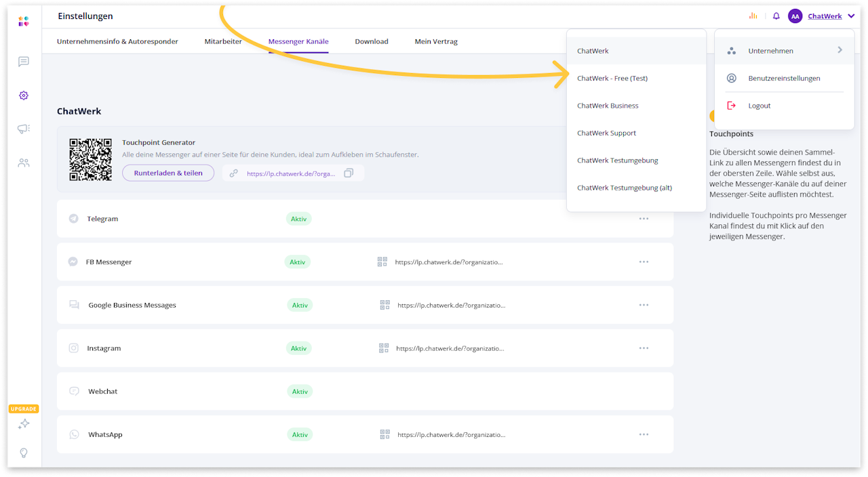Click Logout in the user menu
868x477 pixels.
759,106
